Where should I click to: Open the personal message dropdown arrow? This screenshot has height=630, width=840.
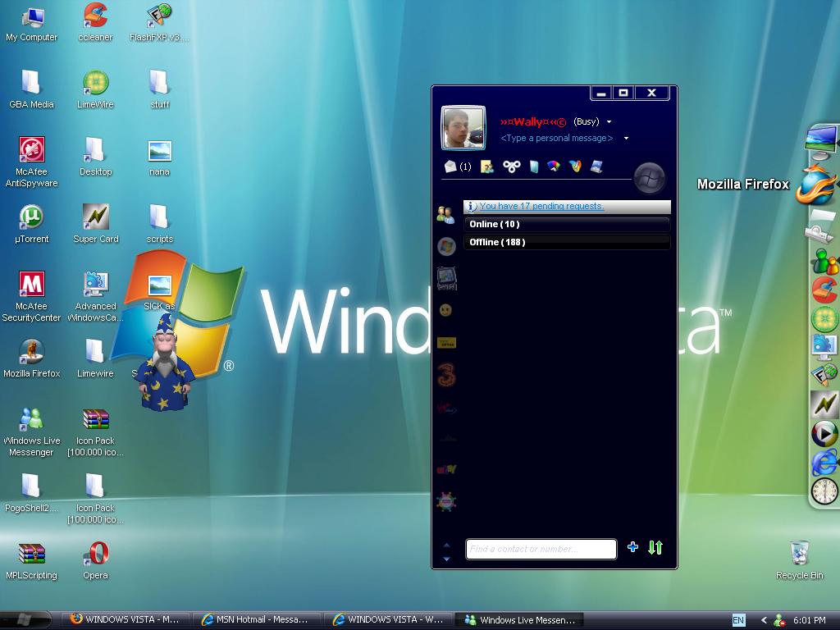click(626, 139)
